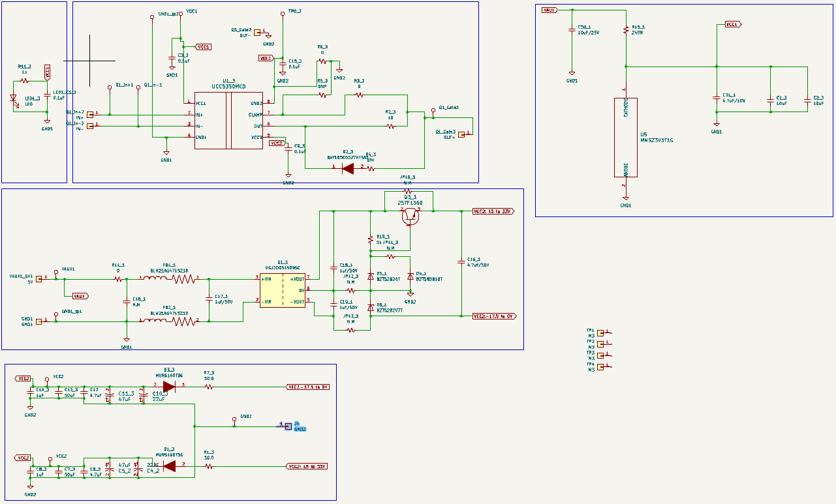Click the GND1_tp1 test point
Viewport: 836px width, 504px height.
click(x=56, y=314)
